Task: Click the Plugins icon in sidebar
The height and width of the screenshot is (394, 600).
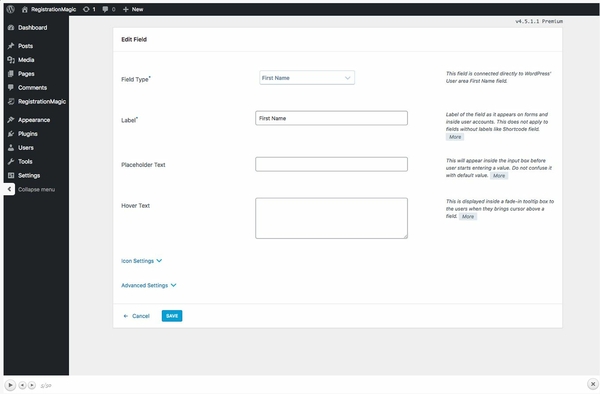Action: coord(11,134)
